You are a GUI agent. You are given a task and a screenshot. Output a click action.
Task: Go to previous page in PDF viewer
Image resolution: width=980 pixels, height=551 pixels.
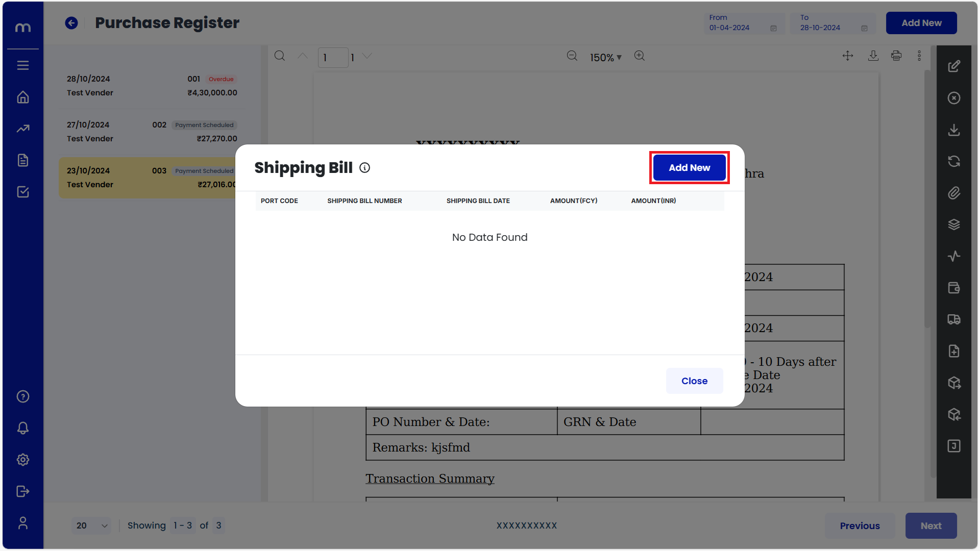(303, 56)
